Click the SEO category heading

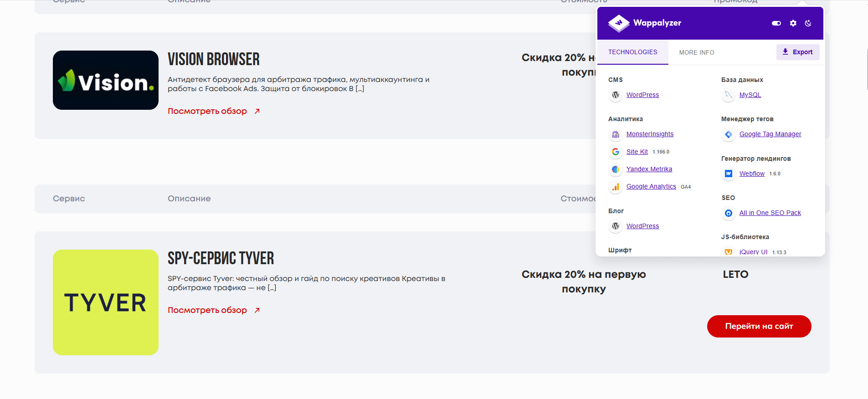click(728, 198)
